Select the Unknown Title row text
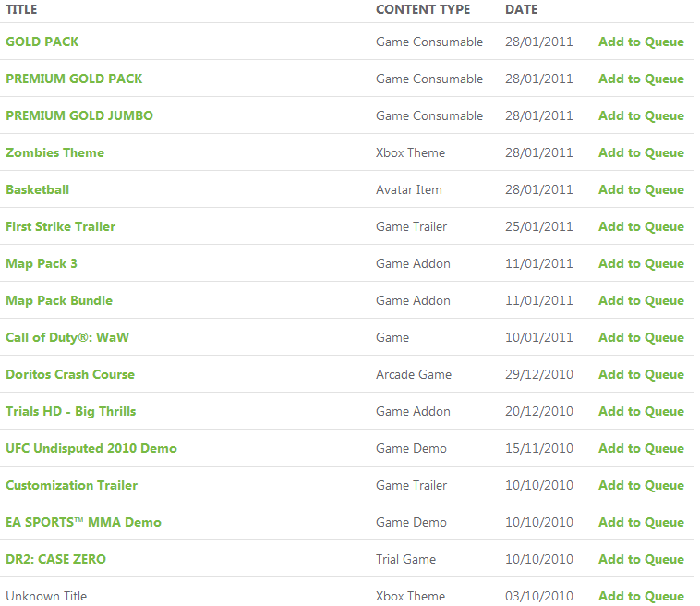The height and width of the screenshot is (606, 700). (x=46, y=596)
